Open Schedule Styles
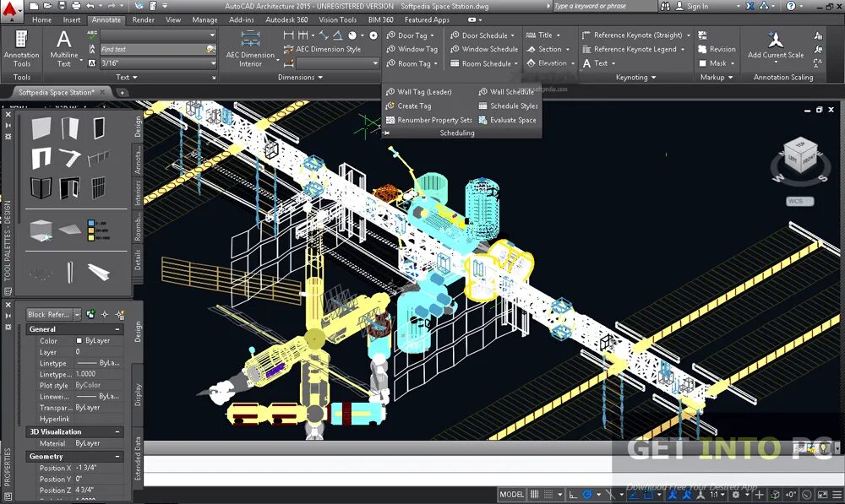This screenshot has width=845, height=504. [508, 106]
